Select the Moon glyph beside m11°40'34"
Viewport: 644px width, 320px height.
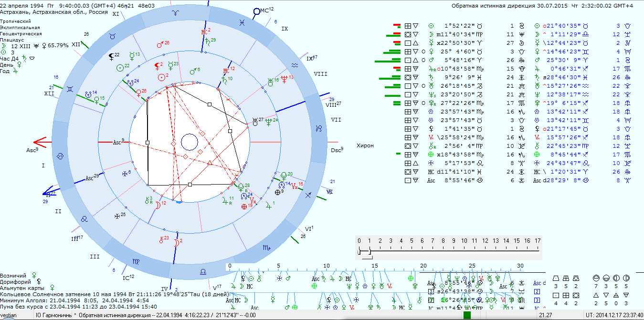pyautogui.click(x=431, y=34)
